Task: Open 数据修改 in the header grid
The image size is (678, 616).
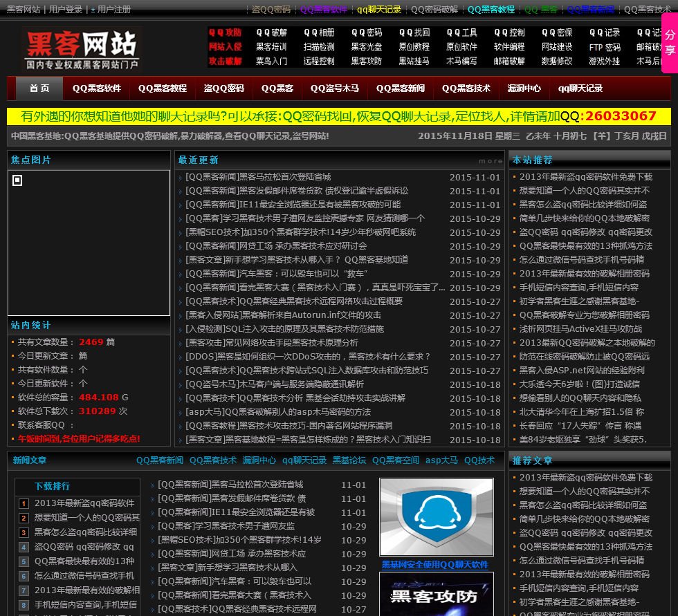Action: click(557, 61)
